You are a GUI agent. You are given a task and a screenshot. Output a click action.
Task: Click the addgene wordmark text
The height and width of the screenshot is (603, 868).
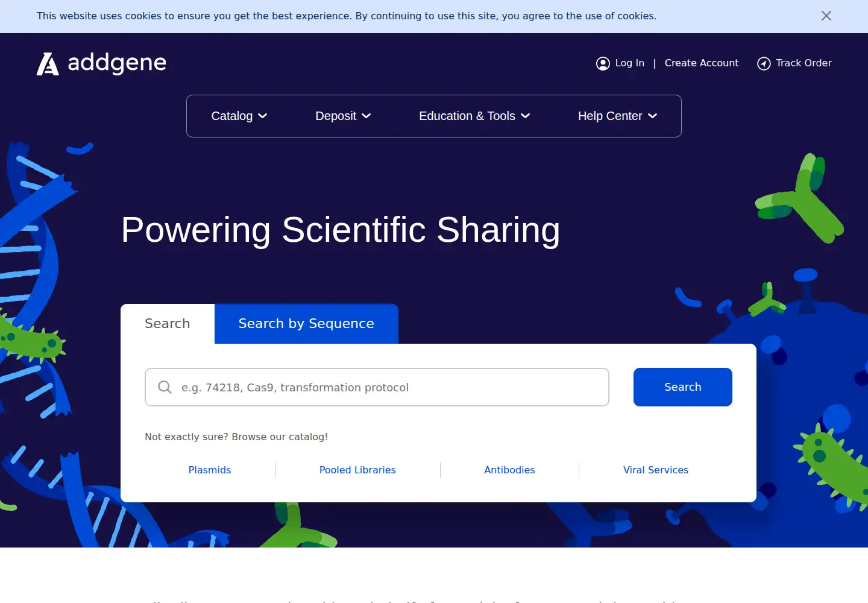coord(117,63)
